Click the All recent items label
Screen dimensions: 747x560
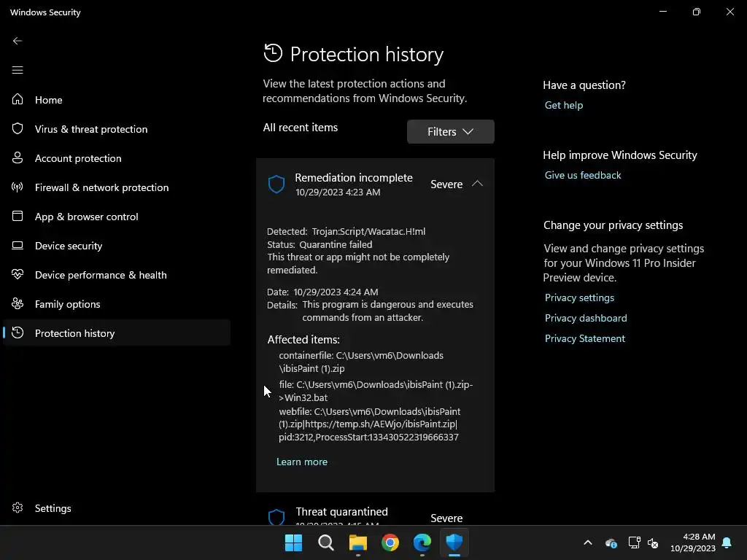(x=300, y=128)
